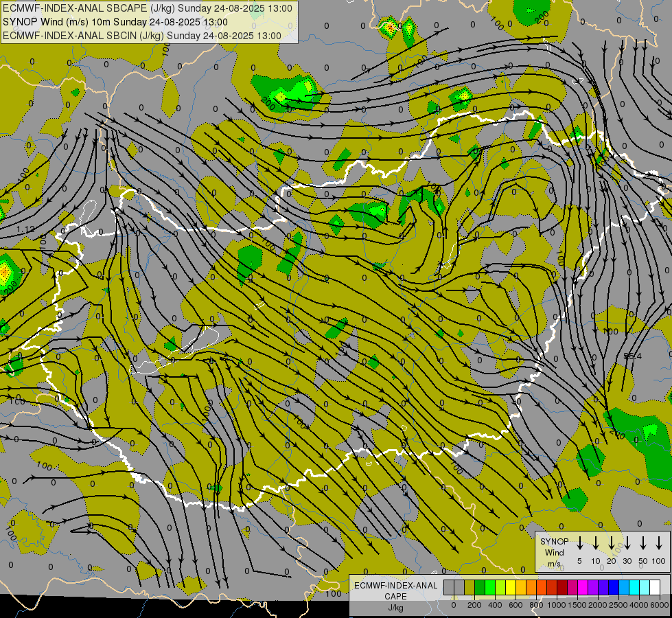
Task: Click the SBCAPE title line in the header box
Action: [x=148, y=8]
